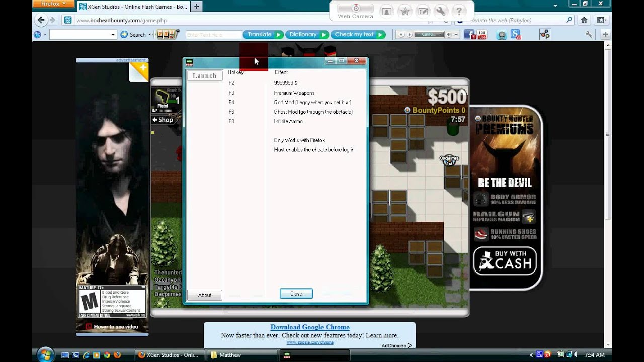Click the Infinite Ammo cheat text
644x362 pixels.
[x=288, y=121]
